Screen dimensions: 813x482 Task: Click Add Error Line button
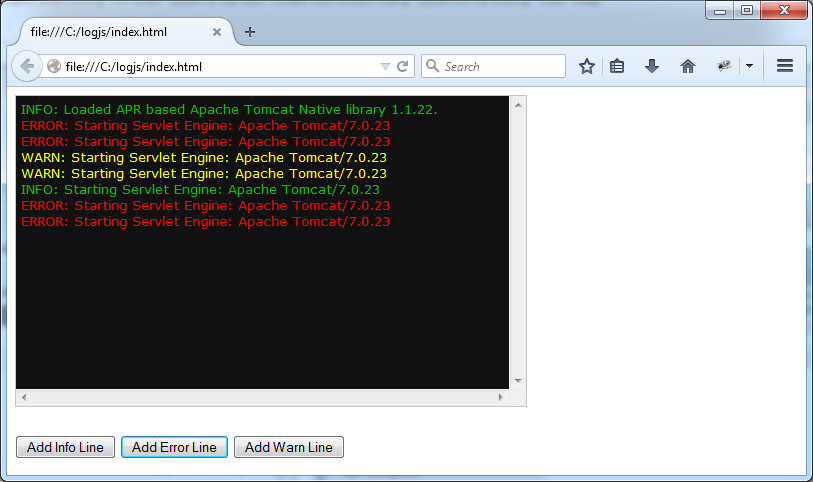click(174, 447)
